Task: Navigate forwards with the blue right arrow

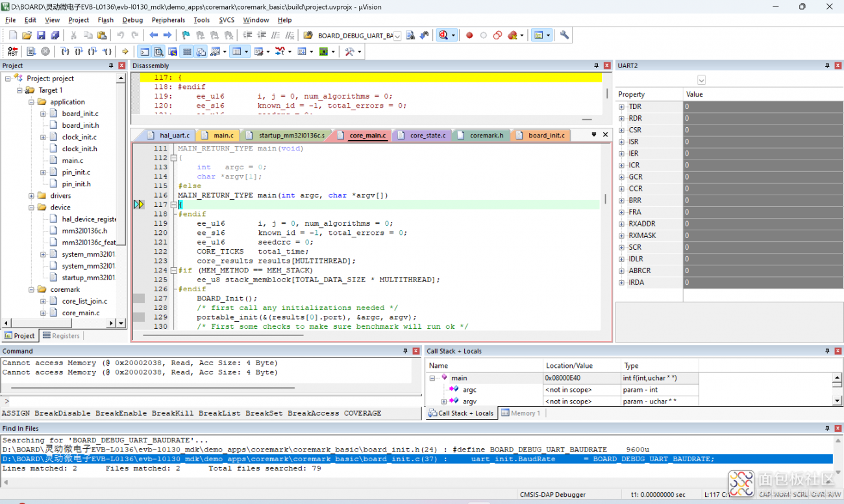Action: click(x=167, y=35)
